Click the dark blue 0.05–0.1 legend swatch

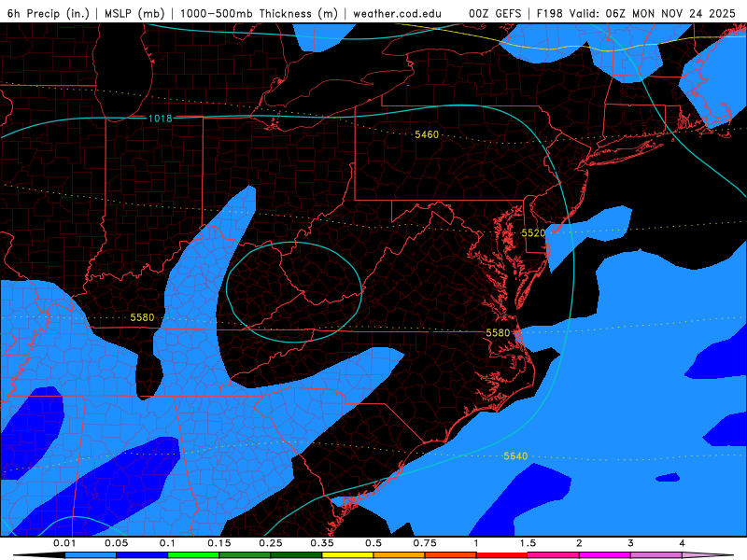pyautogui.click(x=142, y=555)
